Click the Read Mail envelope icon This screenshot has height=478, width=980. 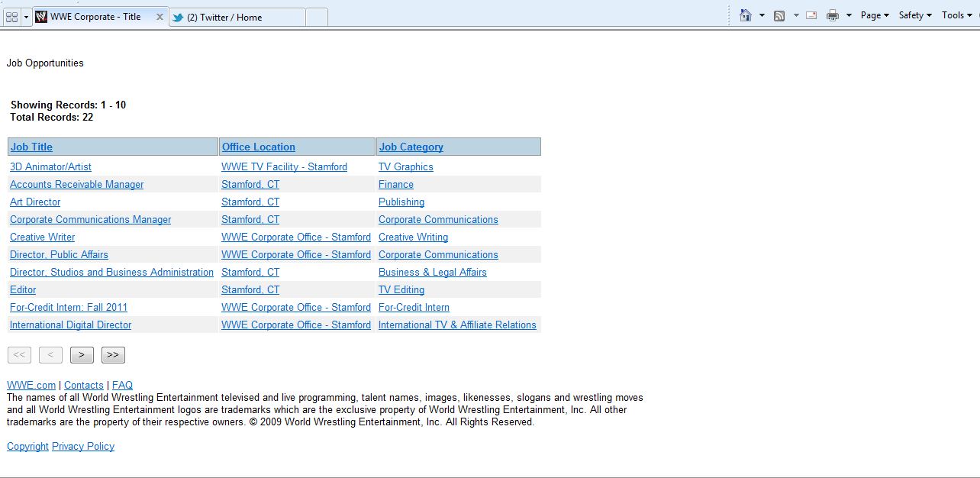coord(811,15)
